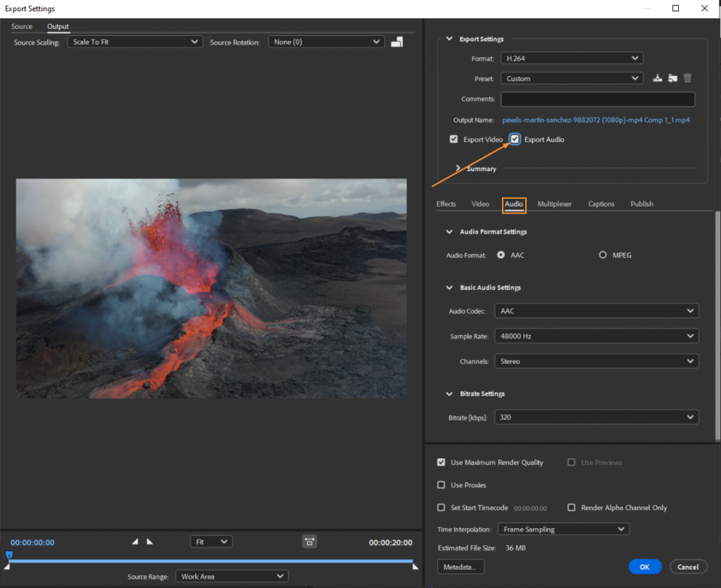Import an export preset
This screenshot has height=588, width=721.
[x=672, y=78]
